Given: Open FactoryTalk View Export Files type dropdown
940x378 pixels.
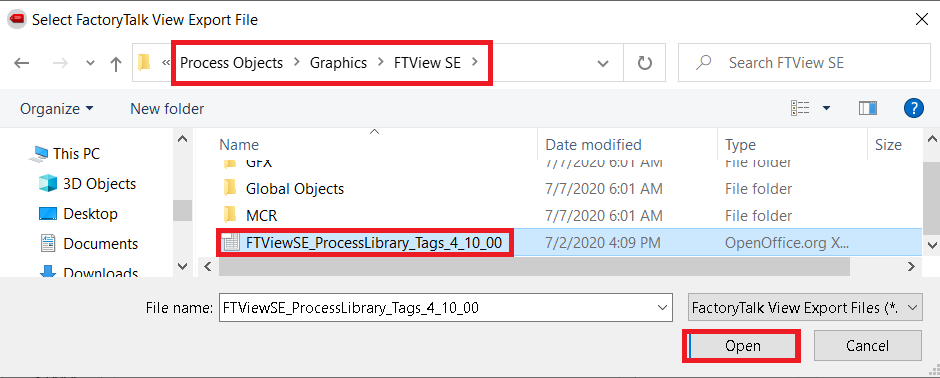Looking at the screenshot, I should coord(805,308).
